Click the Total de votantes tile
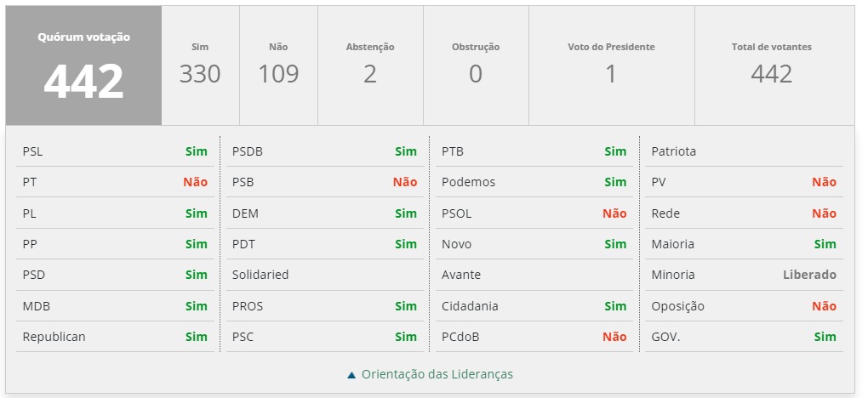Screen dimensions: 868x398 click(x=772, y=66)
